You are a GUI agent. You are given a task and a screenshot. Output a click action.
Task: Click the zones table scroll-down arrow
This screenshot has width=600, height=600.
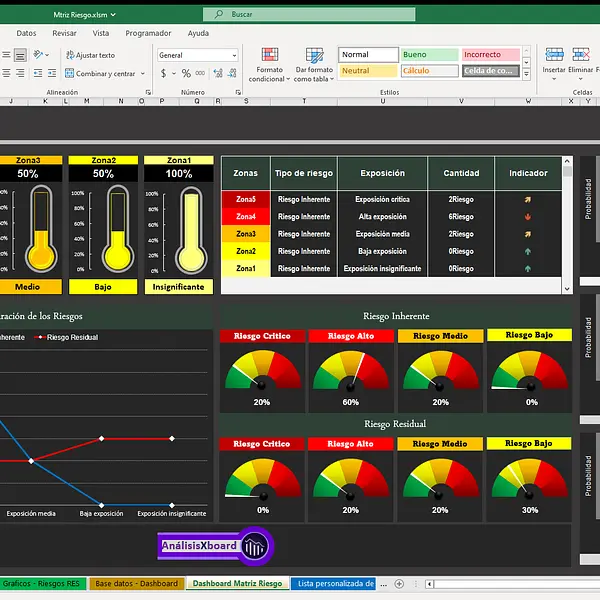(567, 289)
